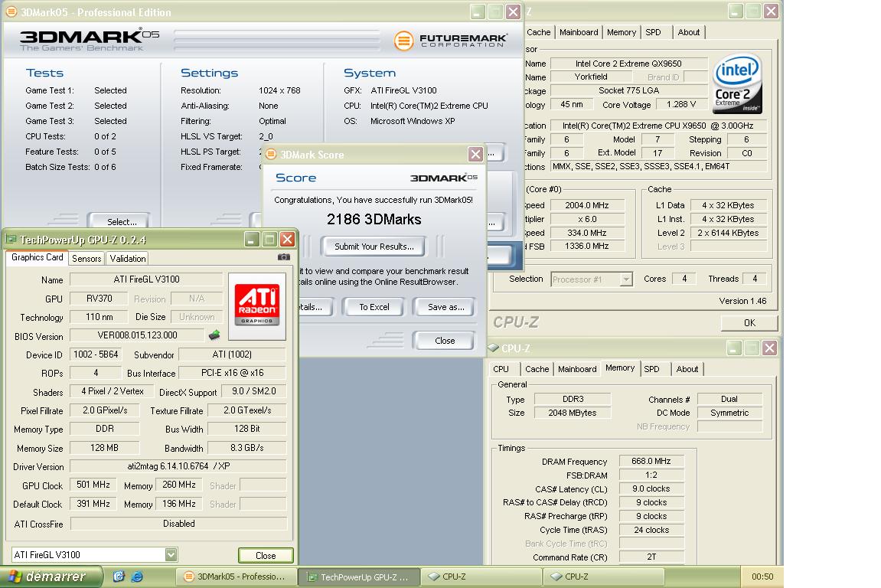The width and height of the screenshot is (881, 588).
Task: Expand the ATI FireGL V3100 card dropdown
Action: (x=171, y=555)
